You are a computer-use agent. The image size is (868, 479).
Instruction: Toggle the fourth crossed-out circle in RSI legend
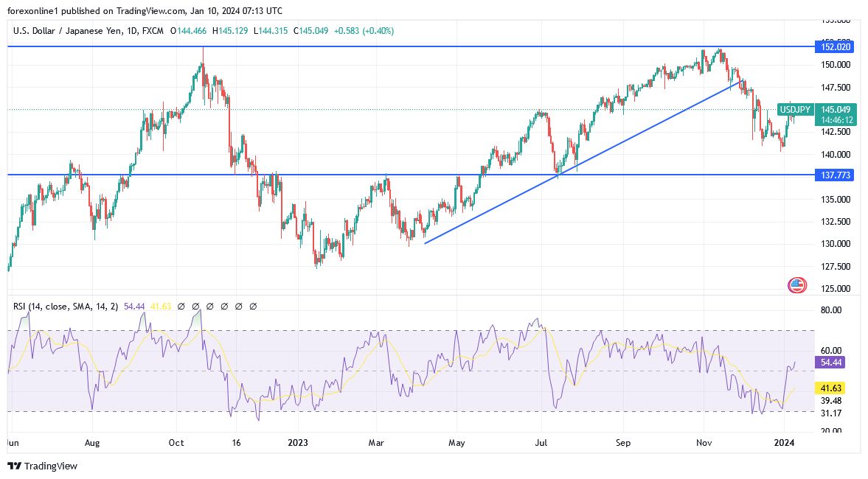coord(224,305)
